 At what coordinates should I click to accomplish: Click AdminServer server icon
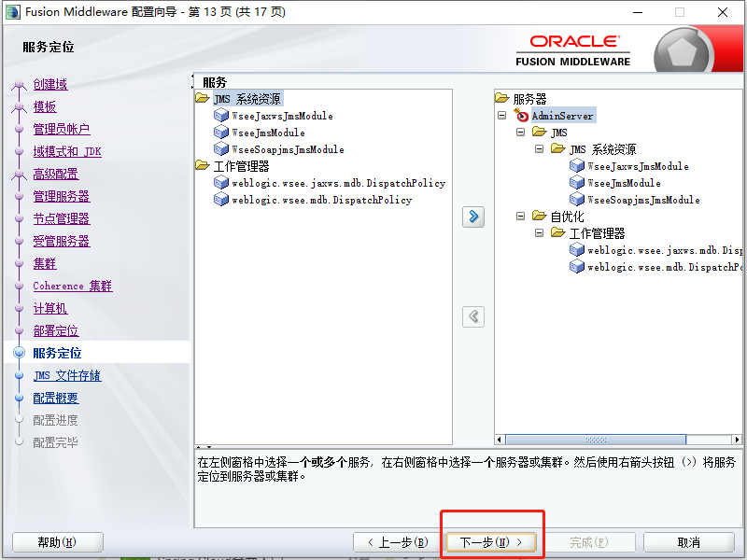[x=521, y=115]
